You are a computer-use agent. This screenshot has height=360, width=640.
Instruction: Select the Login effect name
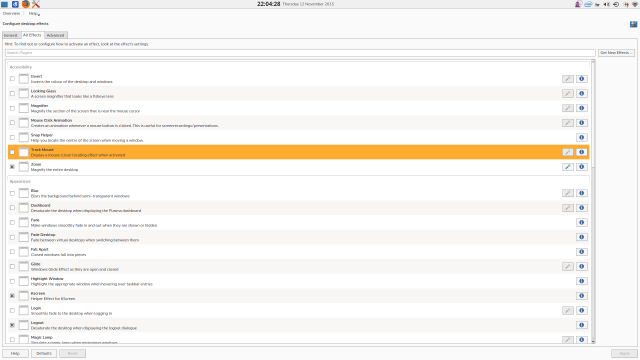[x=36, y=308]
